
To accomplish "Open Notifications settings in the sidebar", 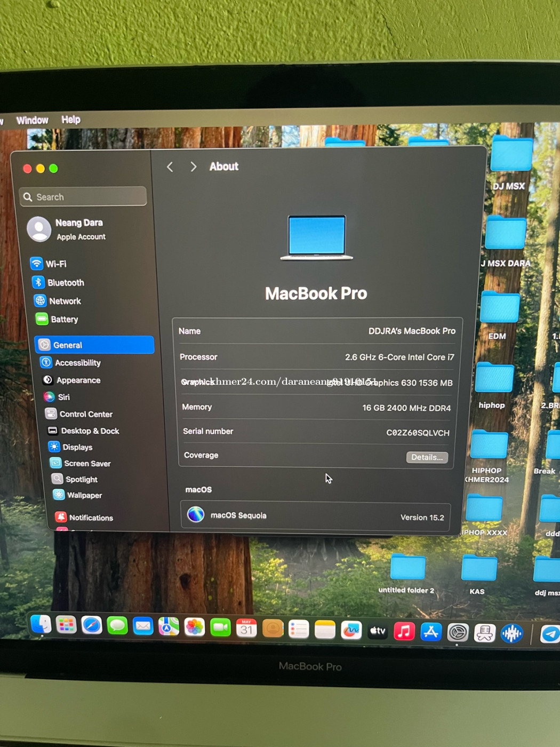I will pyautogui.click(x=84, y=518).
